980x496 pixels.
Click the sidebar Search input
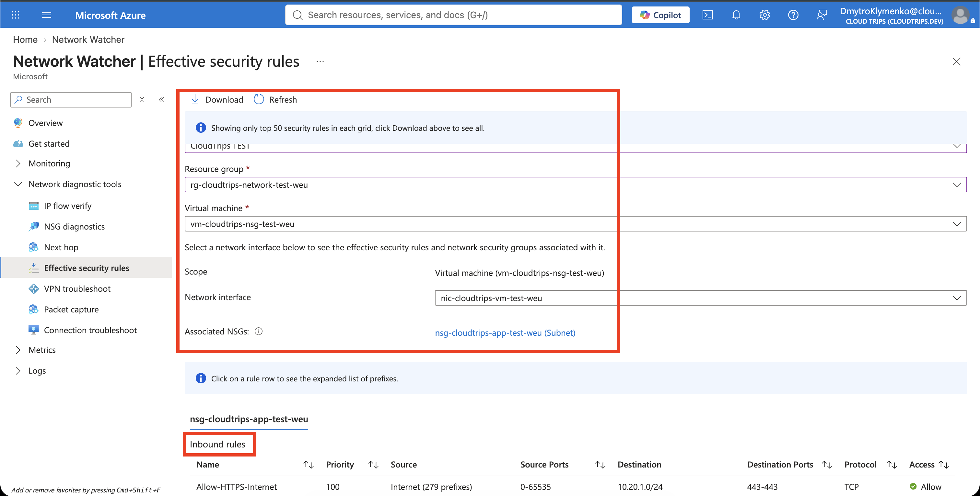pyautogui.click(x=71, y=100)
